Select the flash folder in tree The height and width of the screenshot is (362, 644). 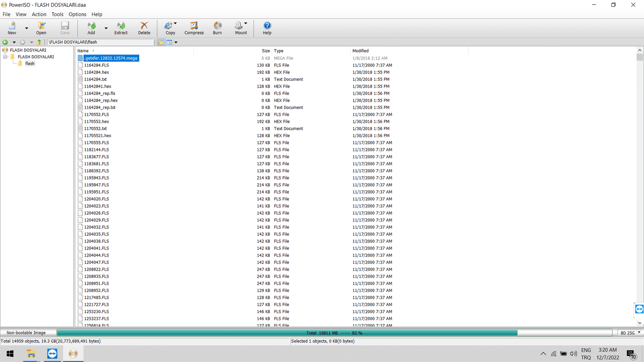(30, 64)
